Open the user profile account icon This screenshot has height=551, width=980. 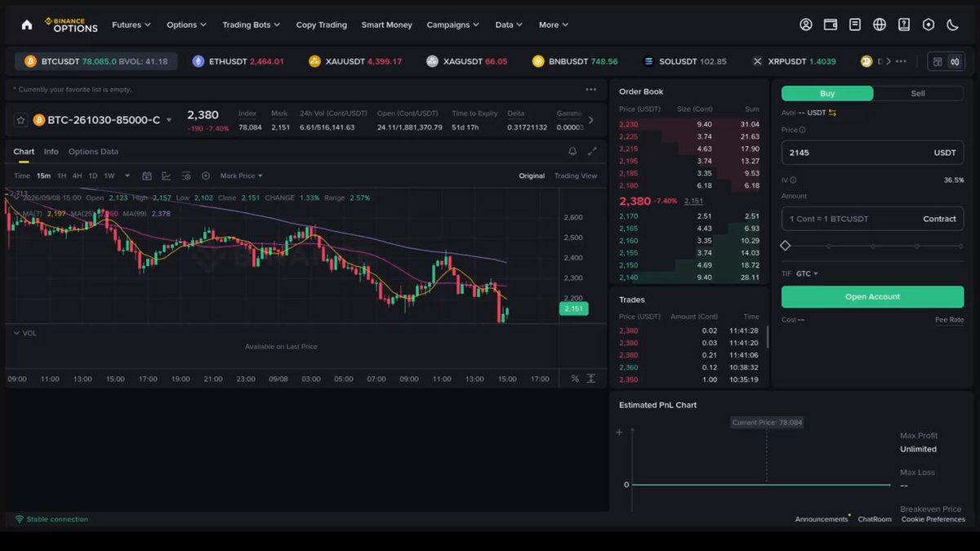point(806,24)
